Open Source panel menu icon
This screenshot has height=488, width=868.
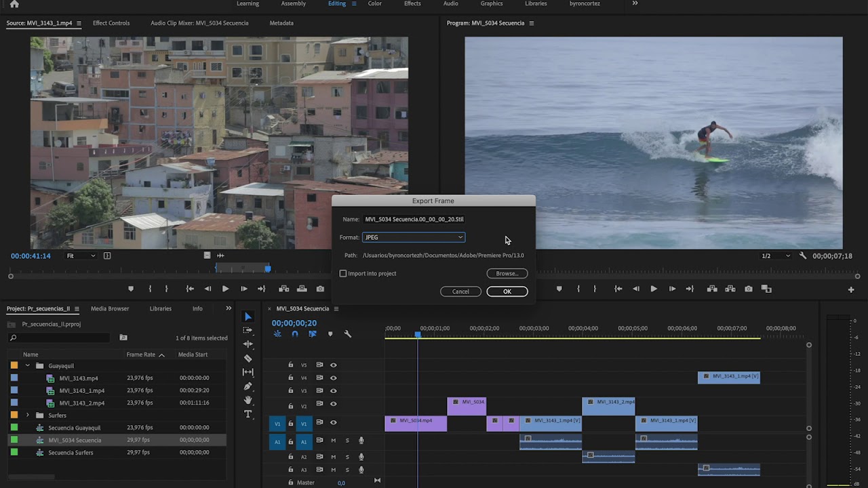(x=79, y=23)
